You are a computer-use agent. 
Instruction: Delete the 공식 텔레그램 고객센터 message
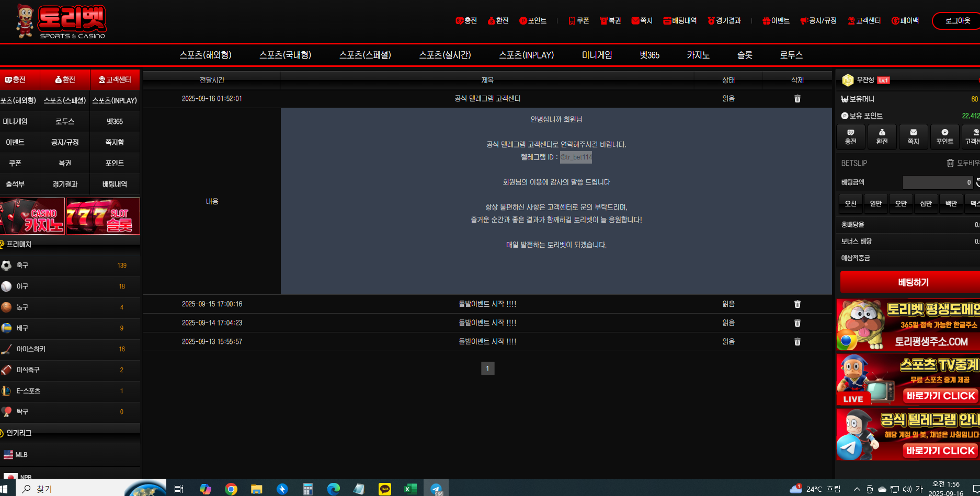[x=797, y=99]
